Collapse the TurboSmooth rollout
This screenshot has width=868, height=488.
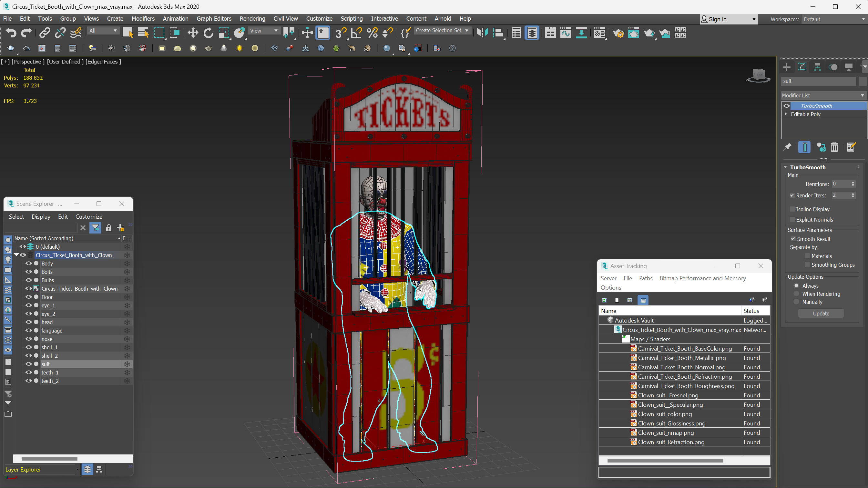pyautogui.click(x=785, y=167)
